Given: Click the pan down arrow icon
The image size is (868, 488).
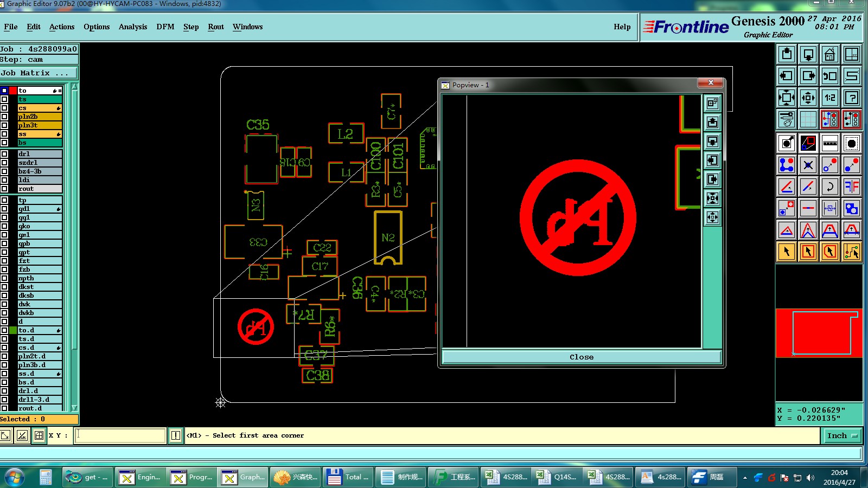Looking at the screenshot, I should (808, 54).
